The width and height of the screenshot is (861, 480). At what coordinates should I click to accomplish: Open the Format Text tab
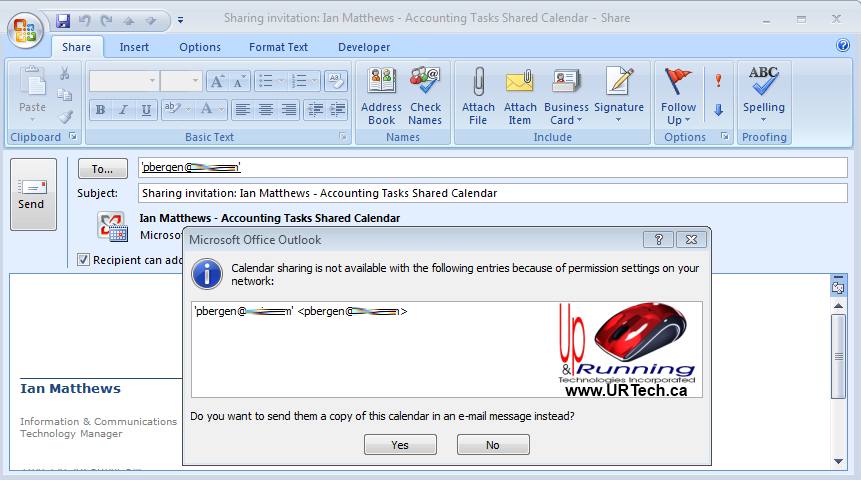coord(278,47)
